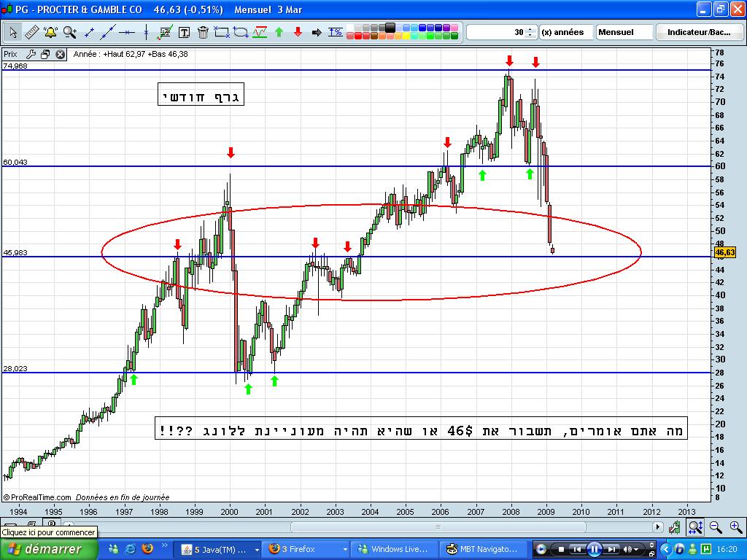
Task: Skip to previous track in media toolbar
Action: pyautogui.click(x=577, y=549)
